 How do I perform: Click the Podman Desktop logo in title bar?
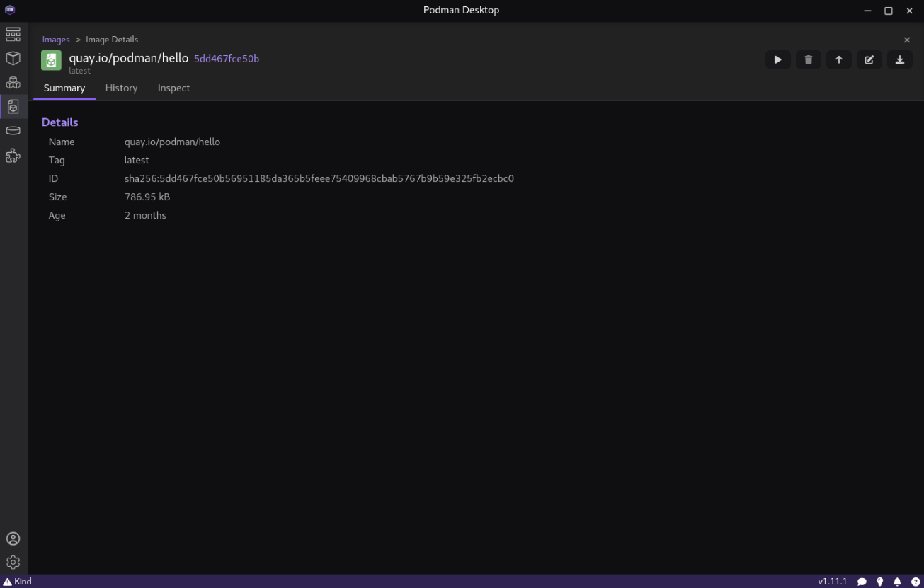coord(10,10)
